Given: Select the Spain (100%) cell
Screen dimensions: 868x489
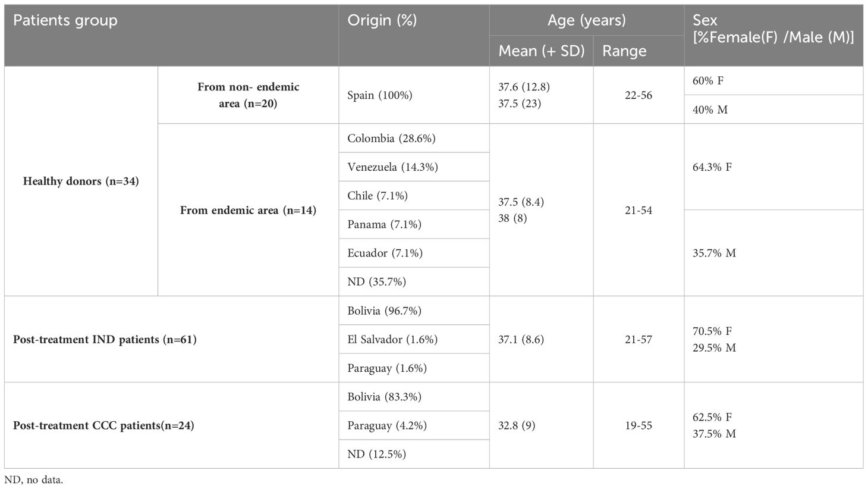Looking at the screenshot, I should [414, 95].
